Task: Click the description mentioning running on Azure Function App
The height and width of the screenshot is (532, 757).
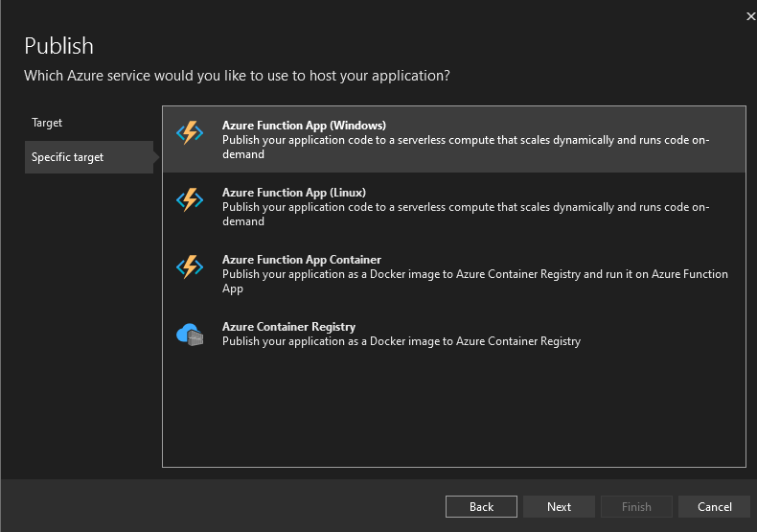Action: (474, 281)
